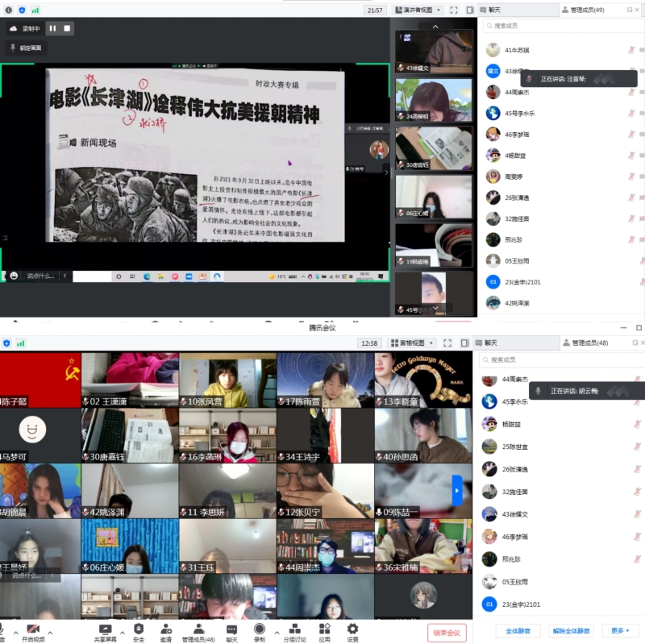Pause the cloud recording
The image size is (645, 644).
click(x=52, y=28)
